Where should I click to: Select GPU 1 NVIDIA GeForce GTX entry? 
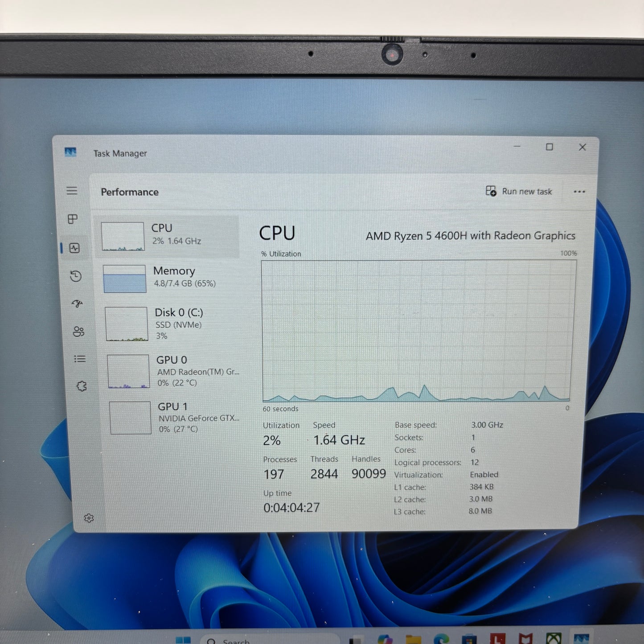point(175,418)
